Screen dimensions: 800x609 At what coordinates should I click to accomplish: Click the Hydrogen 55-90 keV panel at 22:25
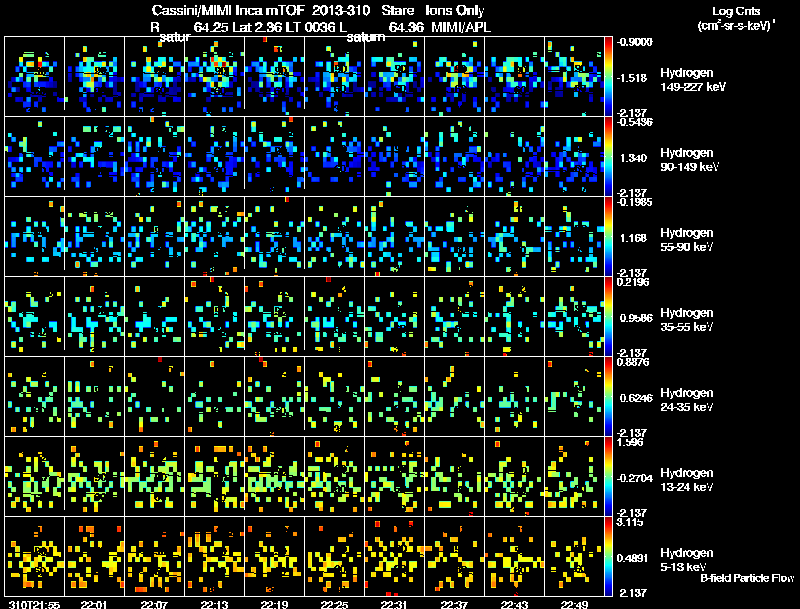(335, 236)
